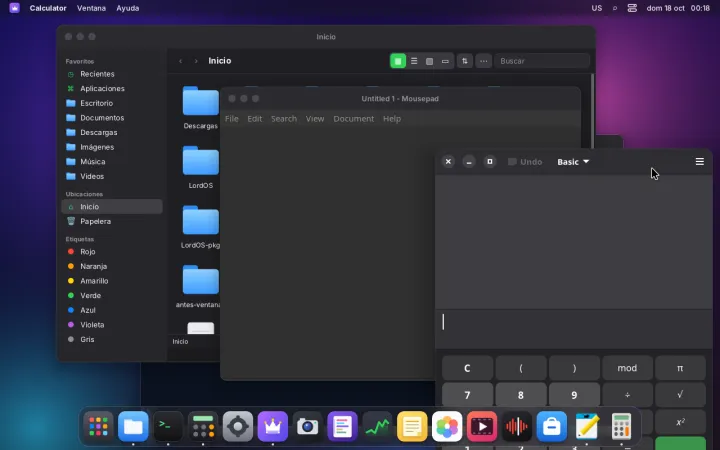Image resolution: width=720 pixels, height=450 pixels.
Task: Open the Help menu in Mousepad
Action: point(392,118)
